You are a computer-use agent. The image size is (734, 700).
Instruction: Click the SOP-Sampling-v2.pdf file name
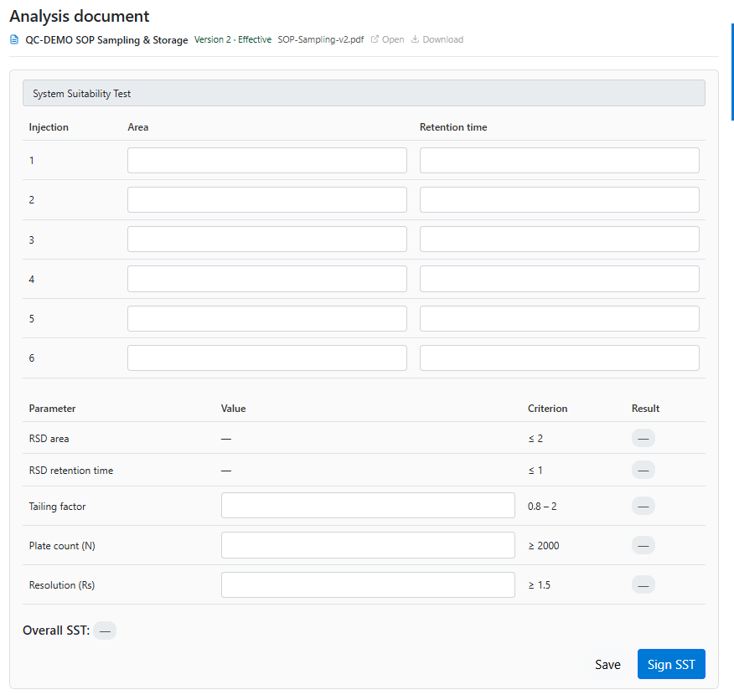click(x=321, y=39)
